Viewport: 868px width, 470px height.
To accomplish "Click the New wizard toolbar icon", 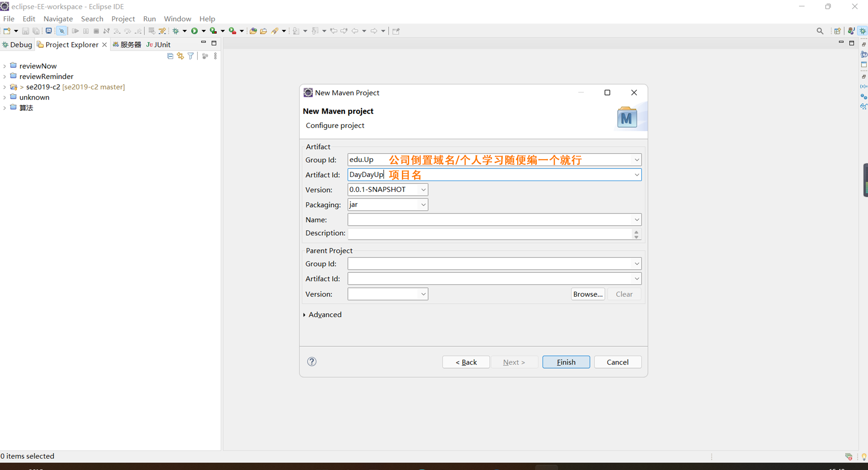I will (7, 30).
